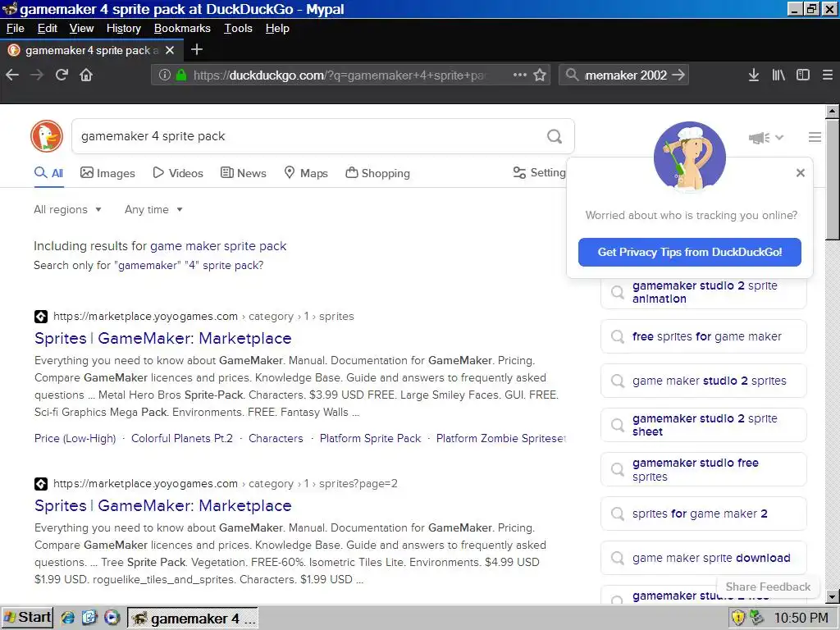The image size is (840, 630).
Task: Open a new tab with the plus icon
Action: click(x=197, y=50)
